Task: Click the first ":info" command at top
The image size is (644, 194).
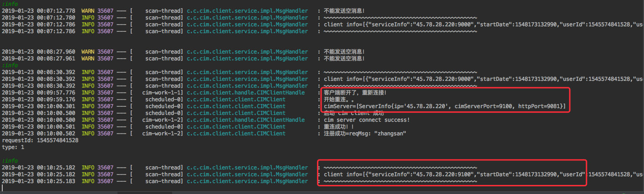Action: [x=10, y=4]
